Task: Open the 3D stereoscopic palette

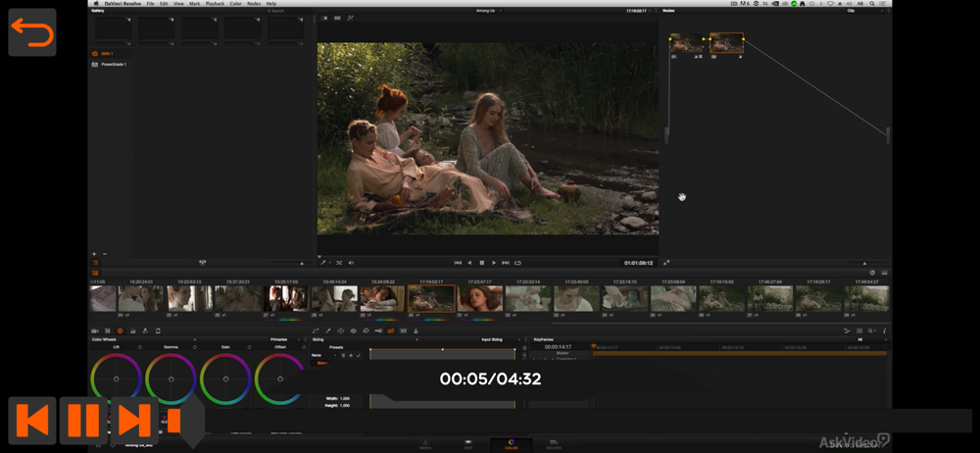Action: pos(403,331)
